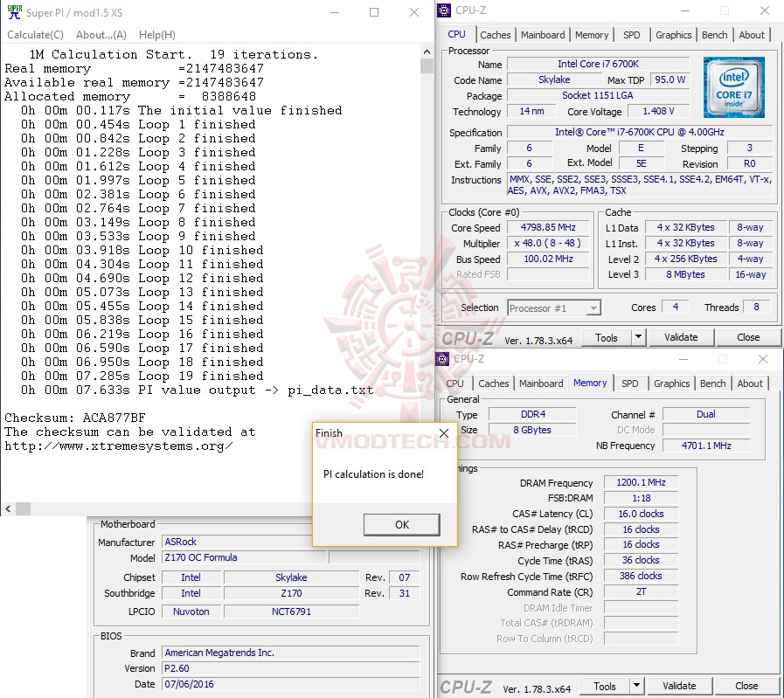Open the SPD tab in top CPU-Z window

631,34
